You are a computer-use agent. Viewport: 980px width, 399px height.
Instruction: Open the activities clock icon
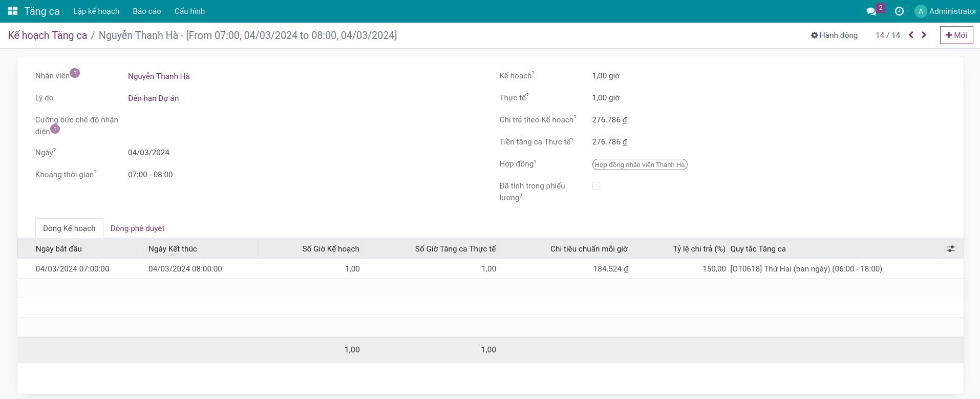click(x=899, y=11)
